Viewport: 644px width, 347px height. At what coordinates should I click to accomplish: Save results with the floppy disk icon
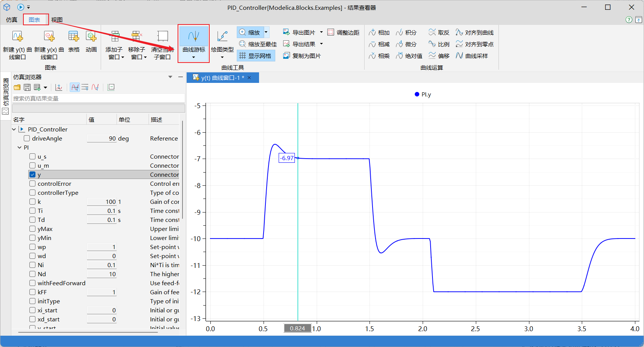[x=27, y=87]
